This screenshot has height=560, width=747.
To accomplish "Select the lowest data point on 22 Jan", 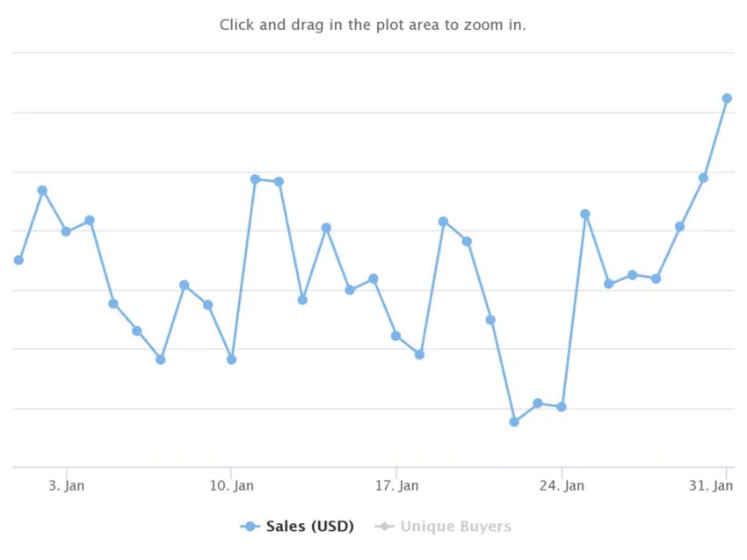I will point(514,422).
